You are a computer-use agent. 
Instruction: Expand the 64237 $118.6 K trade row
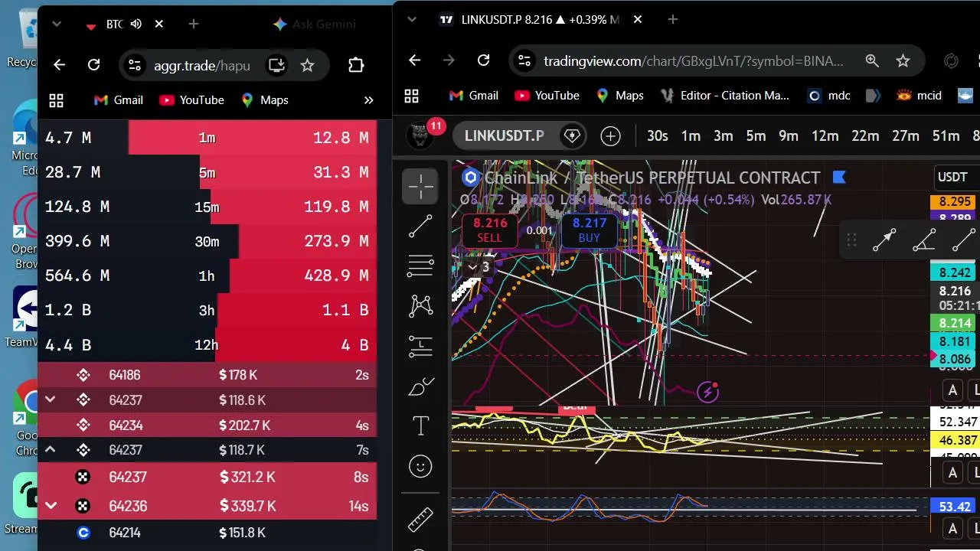pos(51,399)
